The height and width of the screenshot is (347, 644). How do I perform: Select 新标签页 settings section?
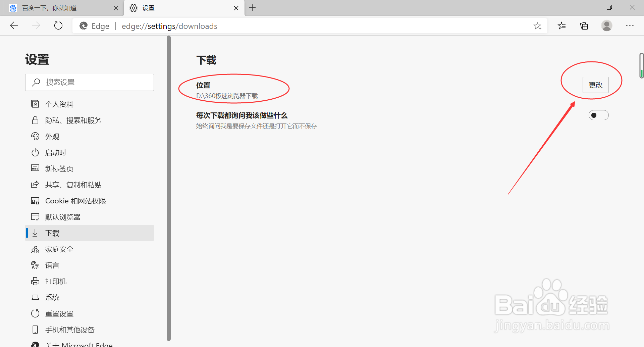59,168
